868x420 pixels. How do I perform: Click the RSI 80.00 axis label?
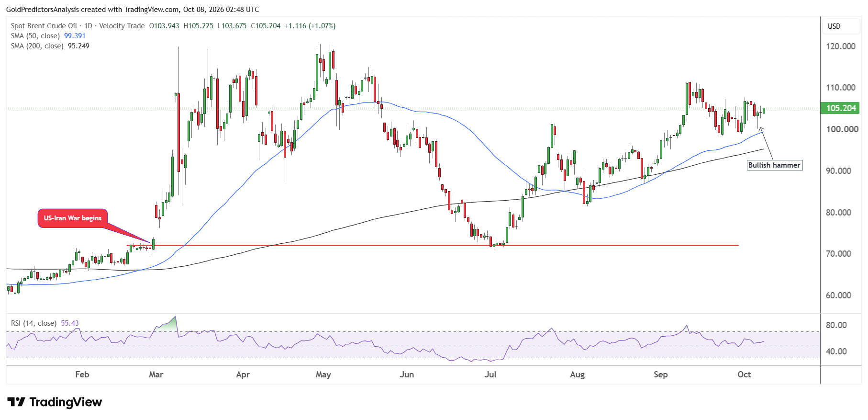click(836, 325)
